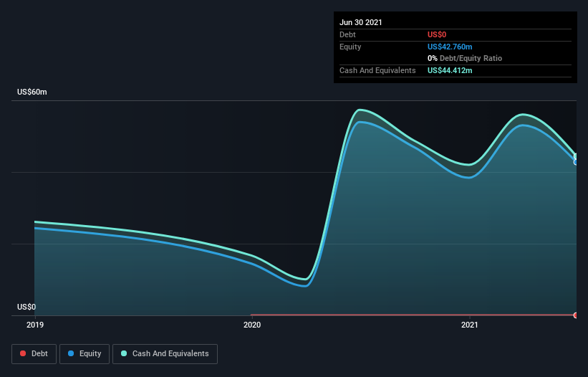The width and height of the screenshot is (588, 377).
Task: Click the 2021 x-axis label
Action: click(x=470, y=325)
